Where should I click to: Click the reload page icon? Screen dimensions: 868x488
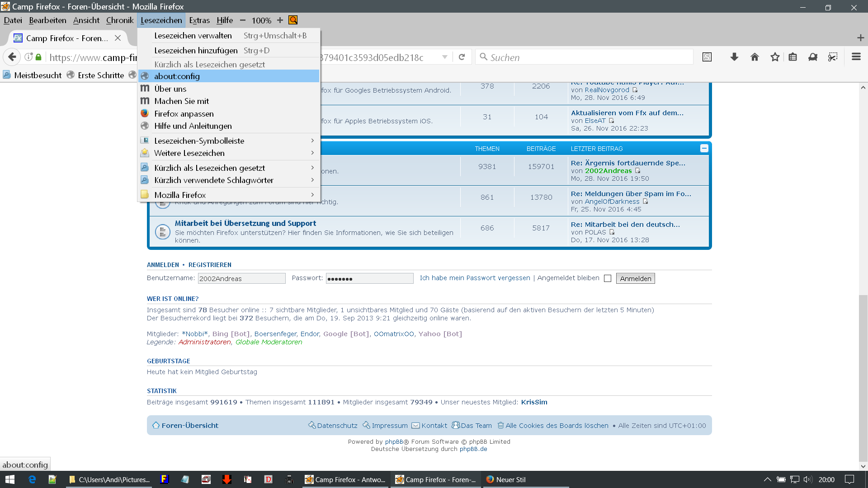coord(462,57)
